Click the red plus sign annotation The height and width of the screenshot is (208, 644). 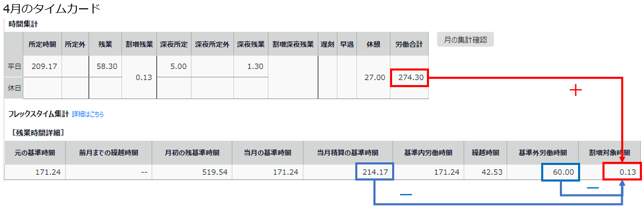coord(575,91)
